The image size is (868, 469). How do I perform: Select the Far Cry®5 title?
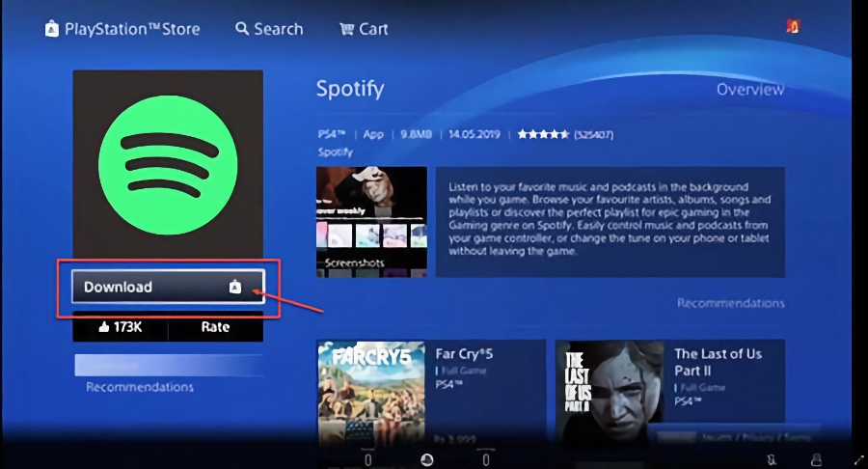[x=464, y=354]
